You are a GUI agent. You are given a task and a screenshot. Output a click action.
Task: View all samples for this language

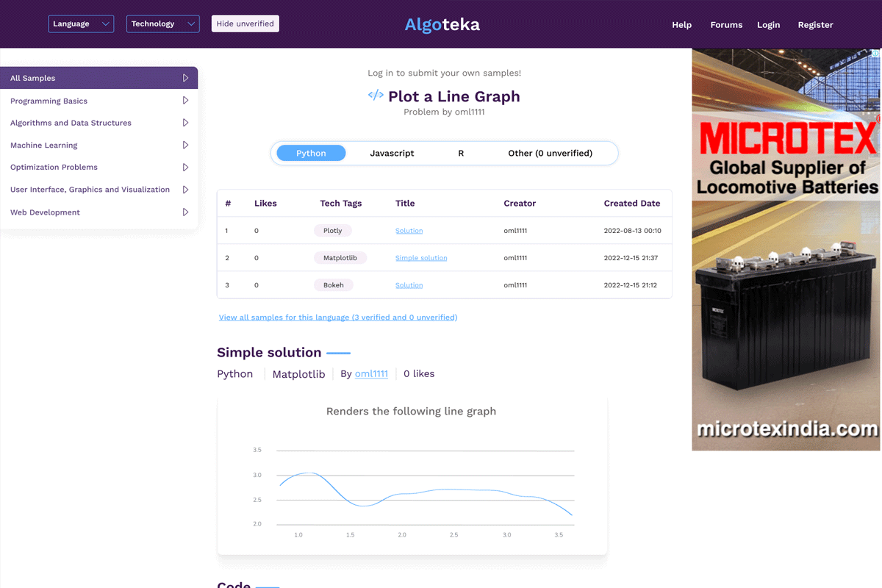338,318
